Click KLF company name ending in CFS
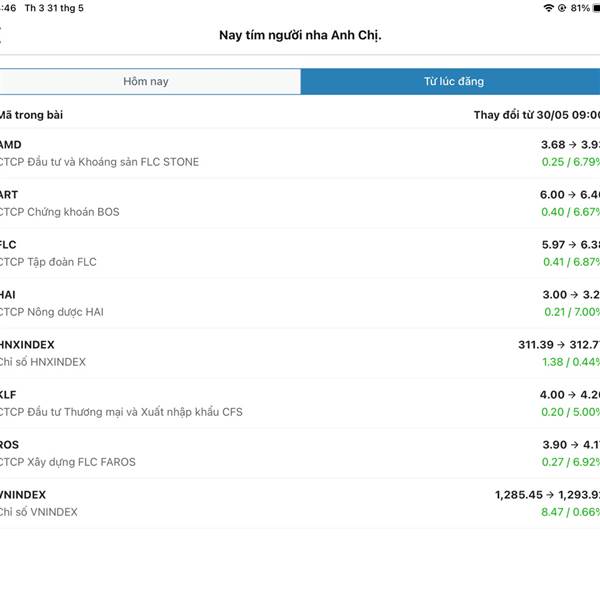 pos(121,412)
